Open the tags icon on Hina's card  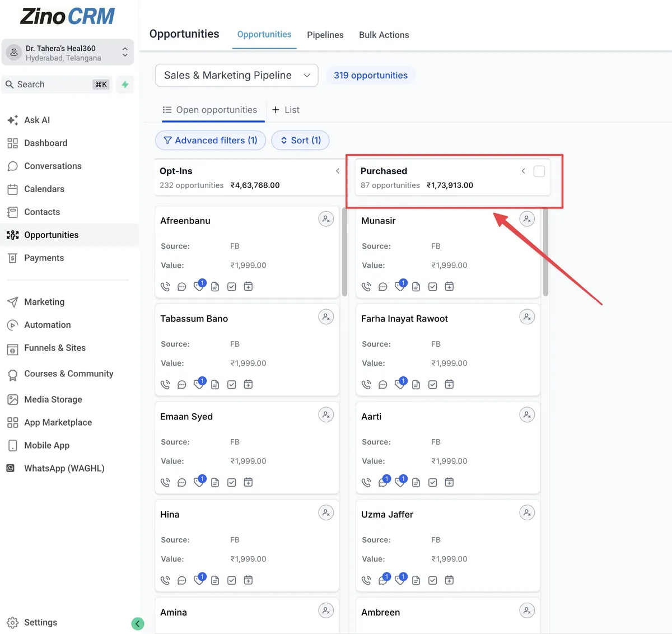(x=199, y=580)
